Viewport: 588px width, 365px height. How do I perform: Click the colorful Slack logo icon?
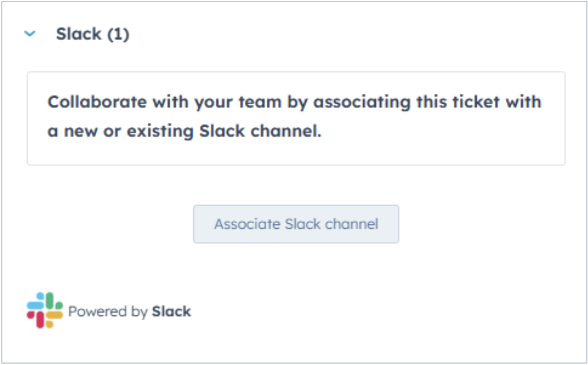tap(45, 310)
